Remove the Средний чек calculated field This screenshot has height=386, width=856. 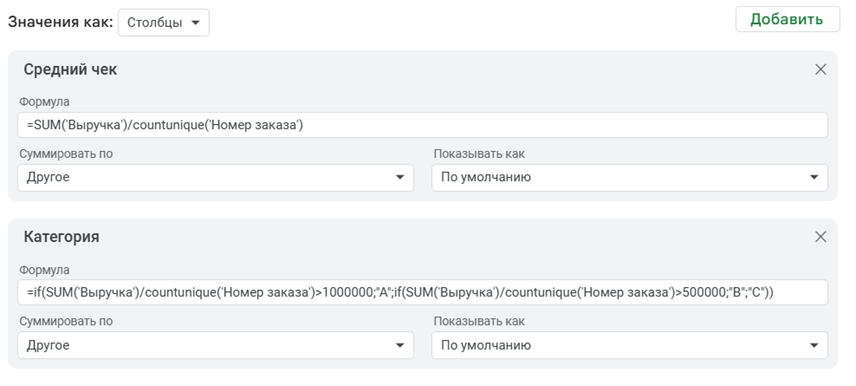coord(821,69)
